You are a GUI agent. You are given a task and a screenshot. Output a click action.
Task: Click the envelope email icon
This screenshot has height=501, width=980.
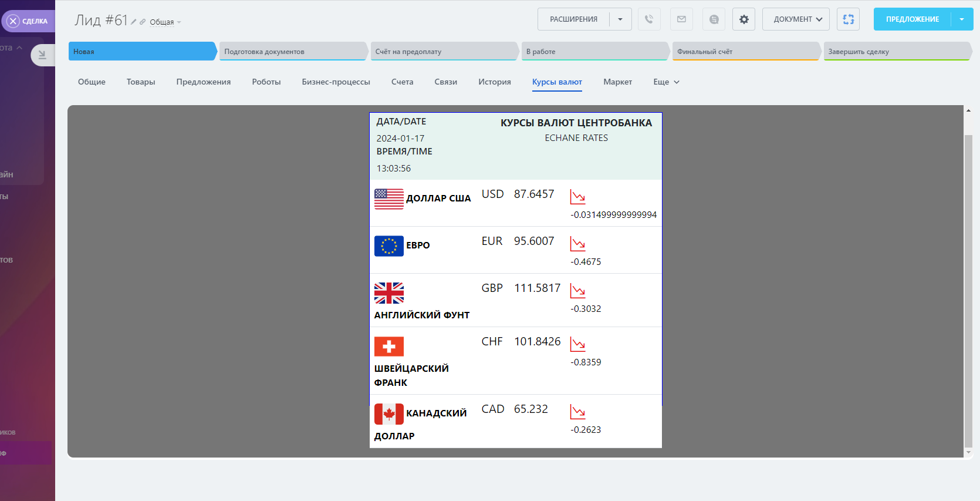click(x=681, y=19)
